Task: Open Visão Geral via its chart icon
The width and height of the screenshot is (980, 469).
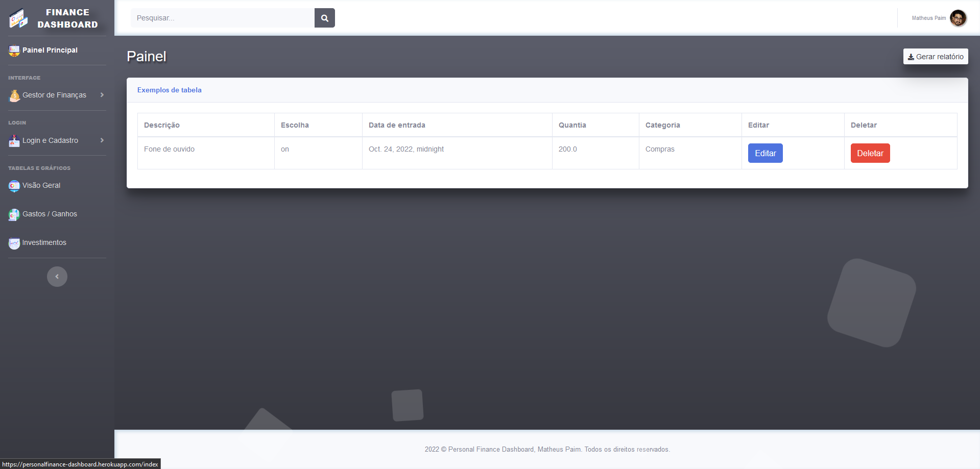Action: (x=14, y=186)
